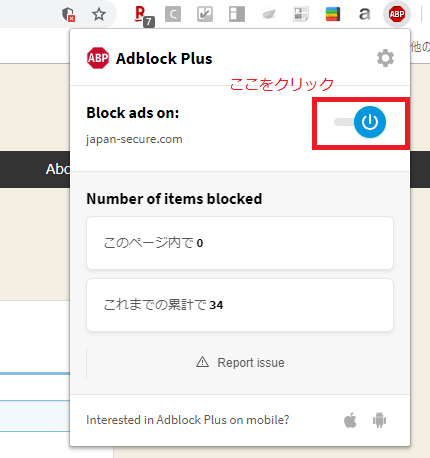Open the lowercase 'a' extension icon
Screen dimensions: 430x458
[x=364, y=14]
